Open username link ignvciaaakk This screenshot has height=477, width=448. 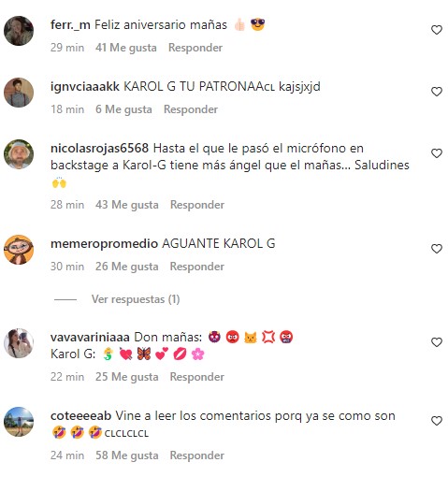85,86
